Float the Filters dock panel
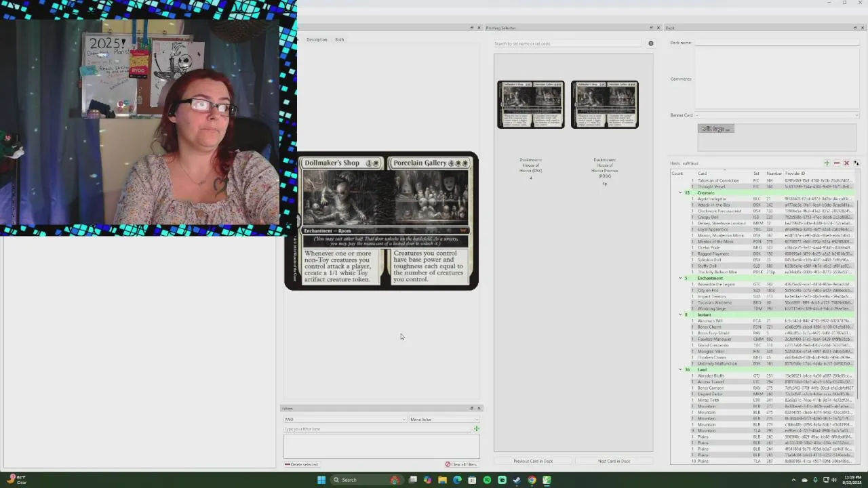The height and width of the screenshot is (488, 868). [472, 408]
